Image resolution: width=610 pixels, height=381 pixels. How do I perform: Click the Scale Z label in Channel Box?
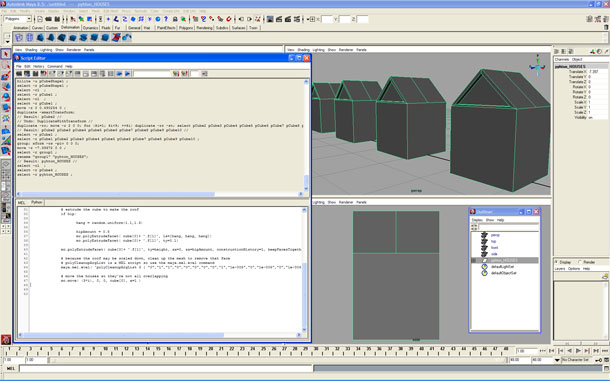(x=580, y=112)
